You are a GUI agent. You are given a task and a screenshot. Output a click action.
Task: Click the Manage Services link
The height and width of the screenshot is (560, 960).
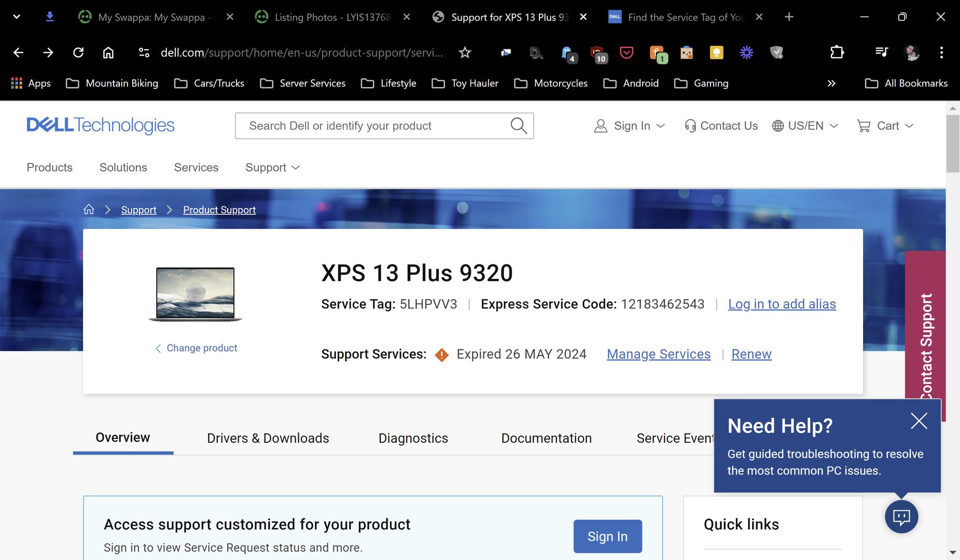(x=658, y=354)
